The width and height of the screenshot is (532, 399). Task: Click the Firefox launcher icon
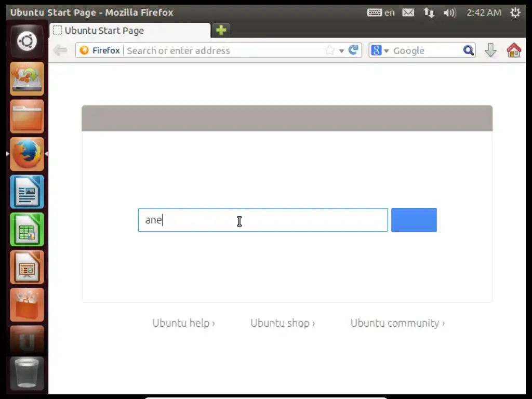27,154
